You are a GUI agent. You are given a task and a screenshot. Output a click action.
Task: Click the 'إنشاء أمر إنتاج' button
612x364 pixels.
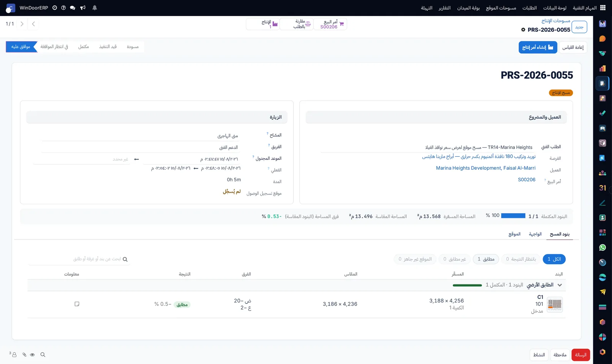[x=538, y=47]
